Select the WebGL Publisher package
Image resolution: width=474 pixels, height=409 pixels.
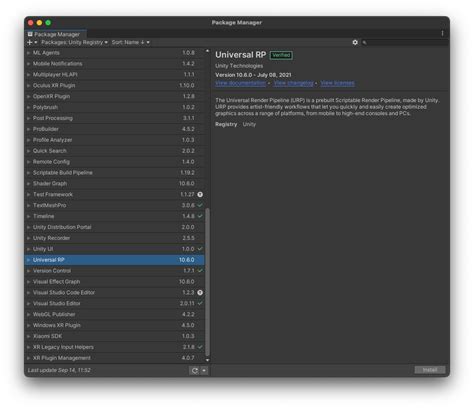tap(115, 314)
